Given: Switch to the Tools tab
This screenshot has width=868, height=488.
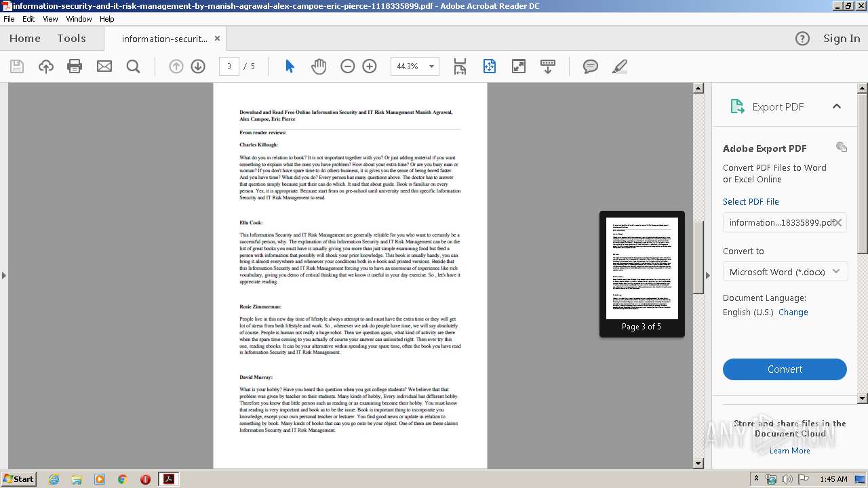Looking at the screenshot, I should tap(72, 39).
